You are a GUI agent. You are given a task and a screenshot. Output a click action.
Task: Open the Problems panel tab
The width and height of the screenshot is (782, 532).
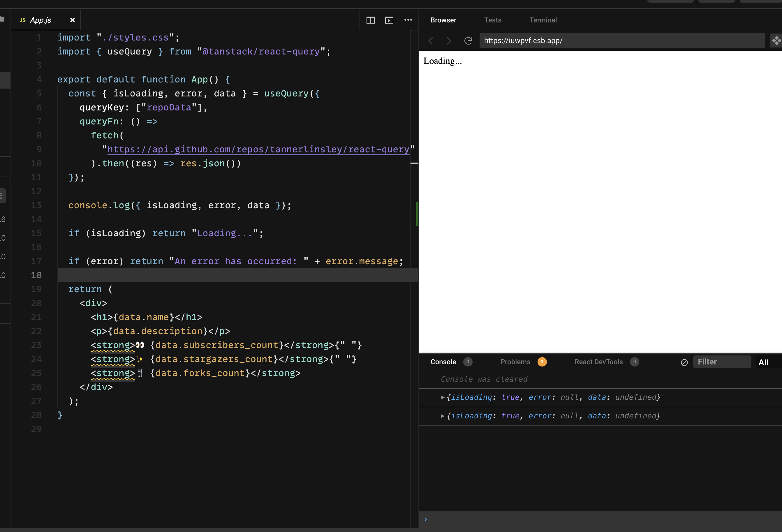pyautogui.click(x=515, y=362)
